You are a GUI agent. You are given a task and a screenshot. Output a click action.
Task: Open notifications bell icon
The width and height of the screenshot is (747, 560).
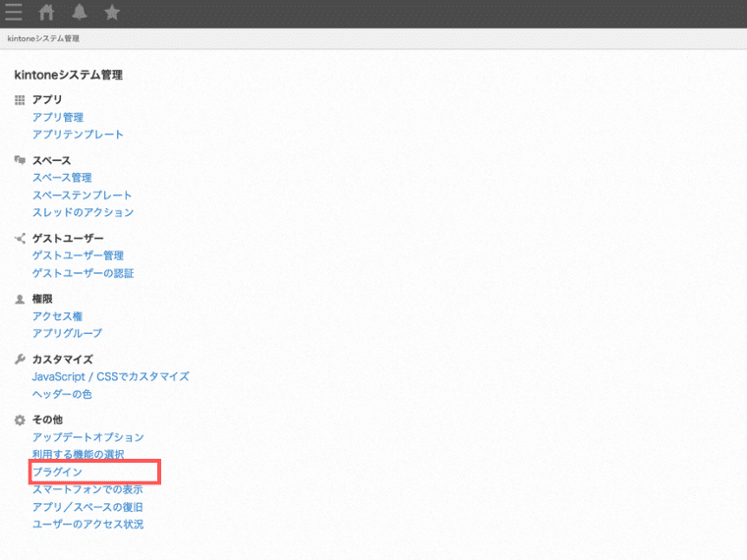79,12
